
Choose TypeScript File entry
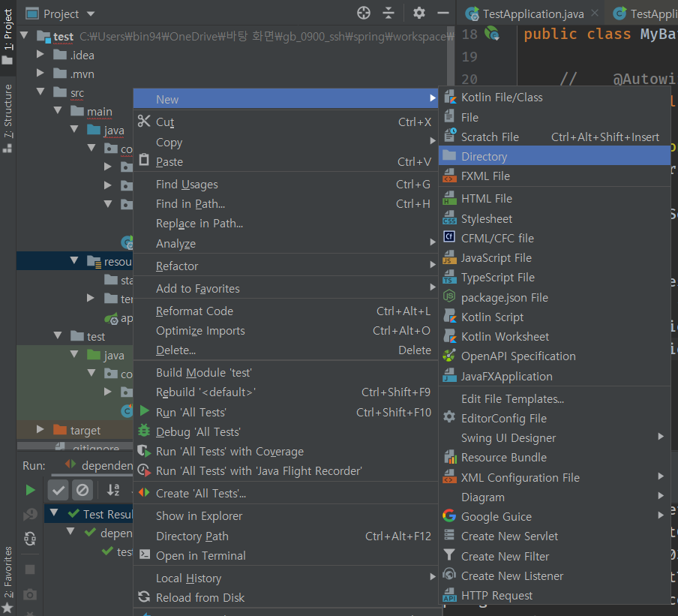point(554,278)
